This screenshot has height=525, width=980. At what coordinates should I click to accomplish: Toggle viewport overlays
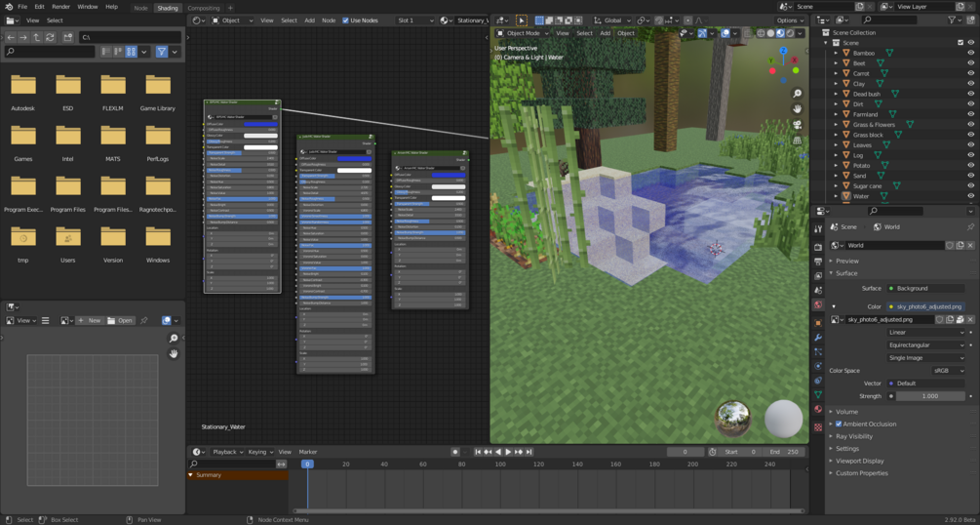725,33
